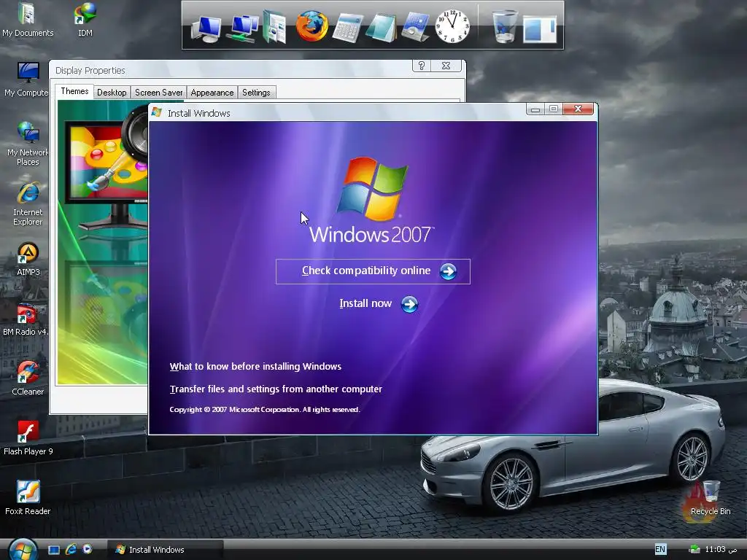Launch IDM from the desktop
747x560 pixels.
point(85,19)
